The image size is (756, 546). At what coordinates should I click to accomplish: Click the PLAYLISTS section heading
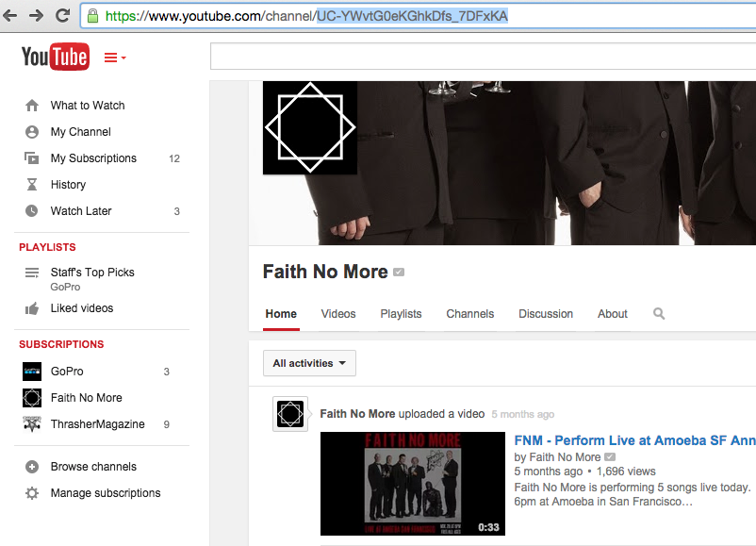point(47,247)
